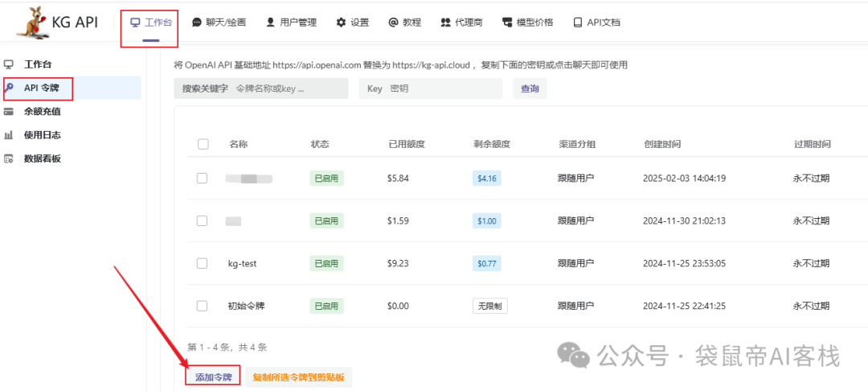Open the 工作台 tab in top navigation

pos(150,23)
